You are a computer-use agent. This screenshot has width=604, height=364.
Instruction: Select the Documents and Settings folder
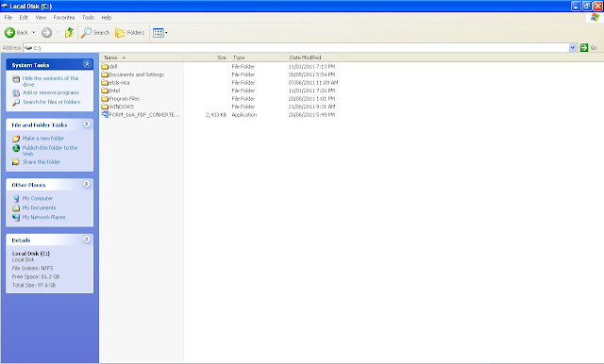point(136,74)
